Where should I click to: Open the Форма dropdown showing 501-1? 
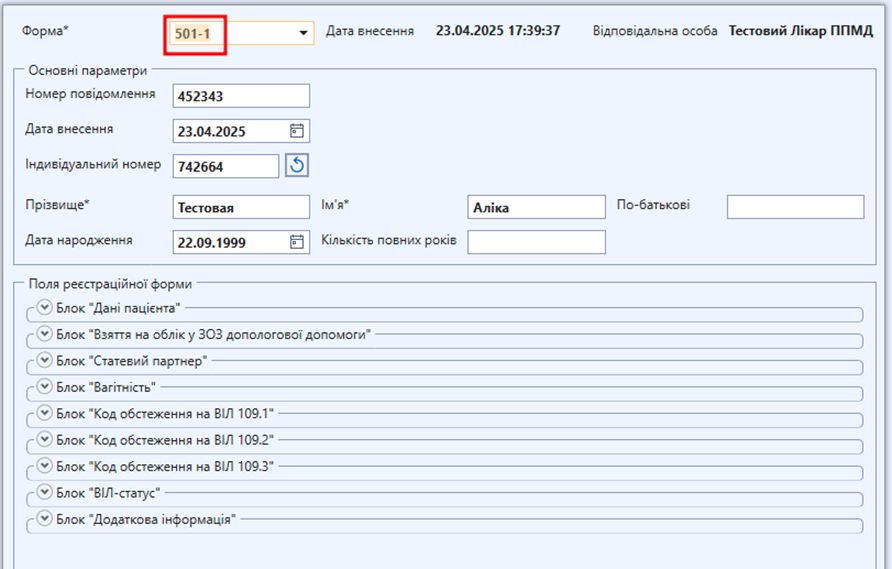coord(303,33)
